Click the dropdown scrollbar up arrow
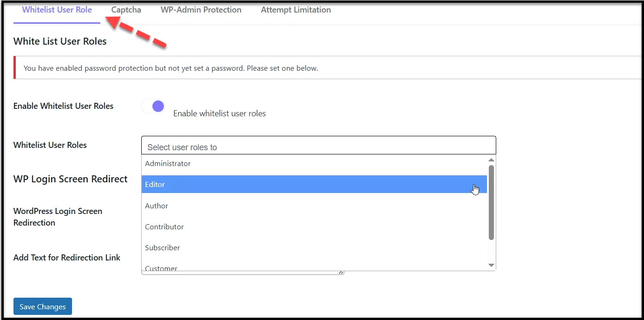Image resolution: width=644 pixels, height=320 pixels. pyautogui.click(x=491, y=160)
